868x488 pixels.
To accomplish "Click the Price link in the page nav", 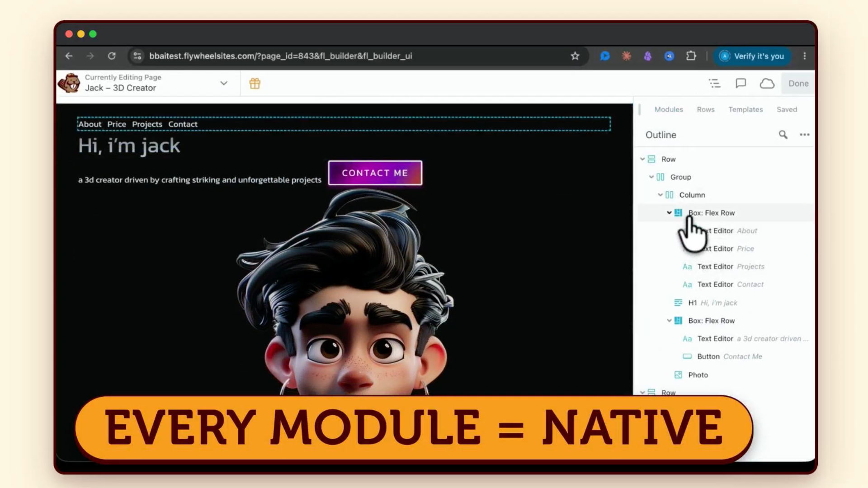I will pyautogui.click(x=117, y=124).
